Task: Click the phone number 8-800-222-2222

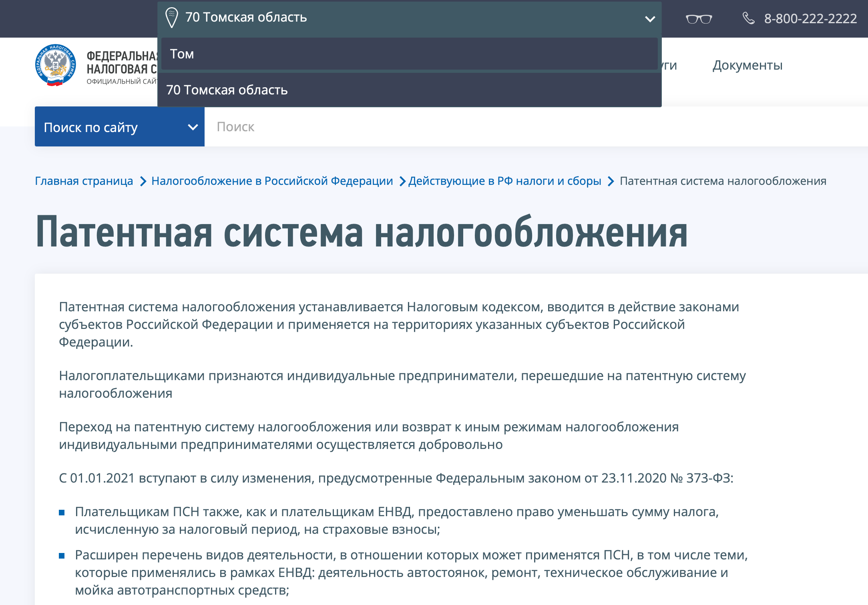Action: click(x=810, y=18)
